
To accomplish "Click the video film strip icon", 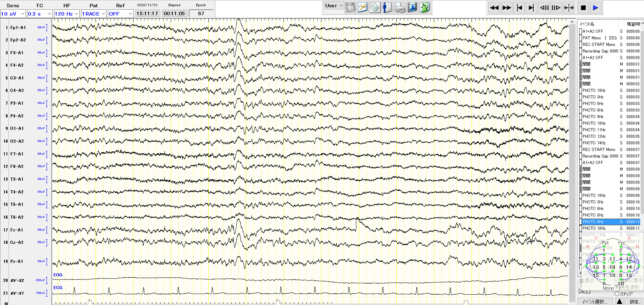I will (412, 7).
